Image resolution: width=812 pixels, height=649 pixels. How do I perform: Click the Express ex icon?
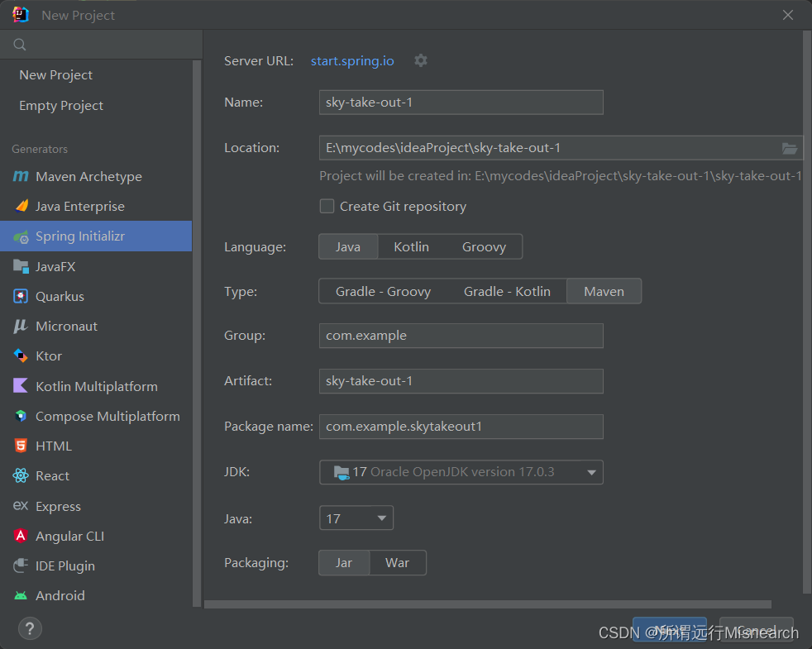click(x=21, y=505)
